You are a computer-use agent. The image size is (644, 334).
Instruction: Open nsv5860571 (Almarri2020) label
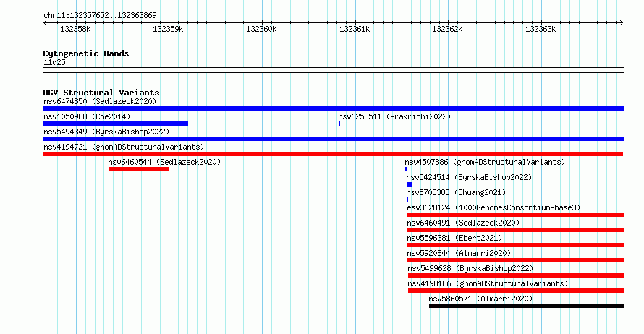pyautogui.click(x=480, y=299)
